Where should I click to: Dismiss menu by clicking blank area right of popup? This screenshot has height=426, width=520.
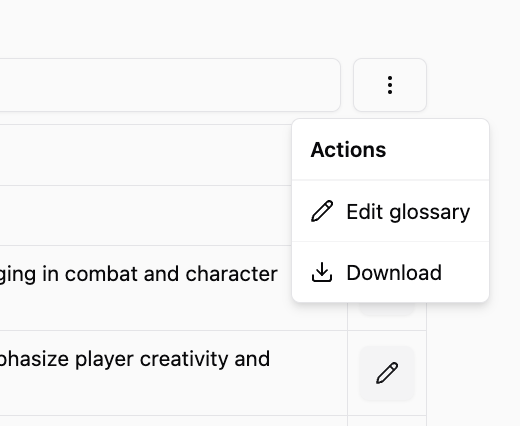(x=505, y=210)
